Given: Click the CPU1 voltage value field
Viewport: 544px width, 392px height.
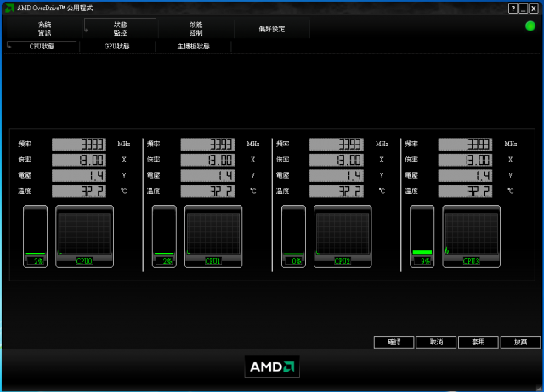Looking at the screenshot, I should (x=207, y=176).
